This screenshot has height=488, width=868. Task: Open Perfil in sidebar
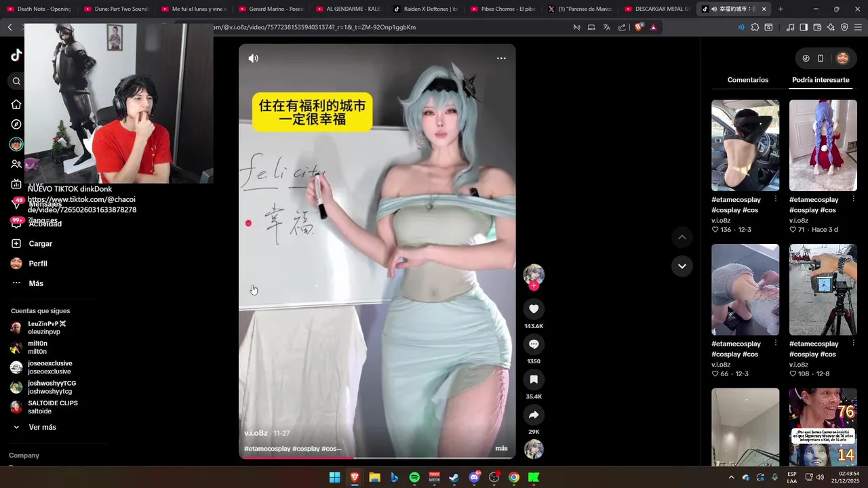tap(29, 264)
